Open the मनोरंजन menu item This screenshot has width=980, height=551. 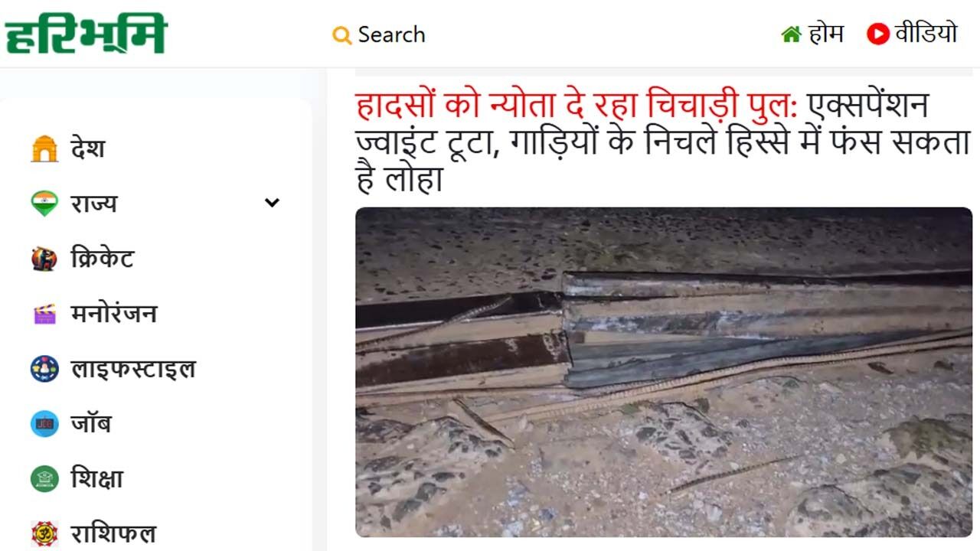click(x=113, y=314)
